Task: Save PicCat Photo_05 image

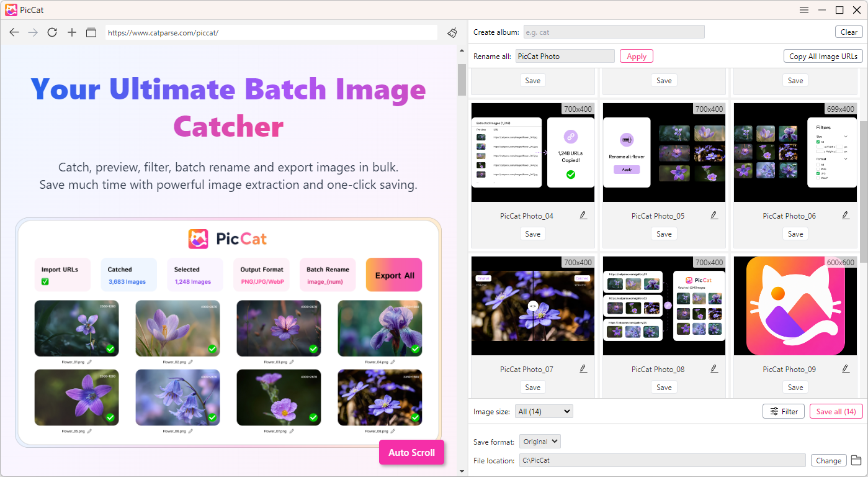Action: 664,234
